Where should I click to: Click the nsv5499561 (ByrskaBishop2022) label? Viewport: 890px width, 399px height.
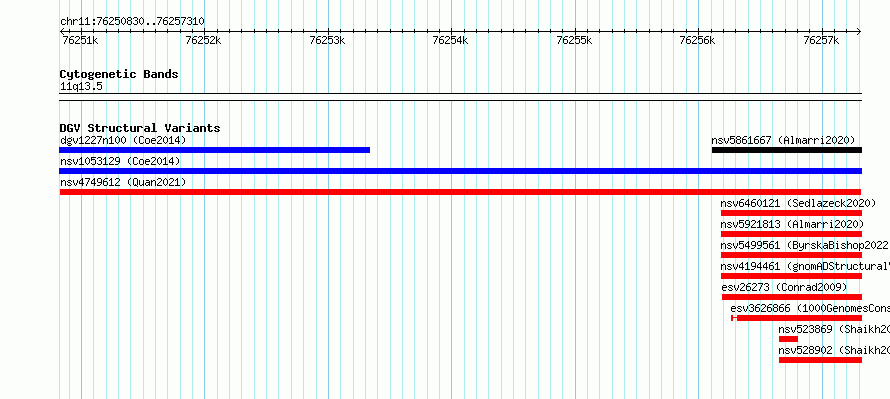805,245
